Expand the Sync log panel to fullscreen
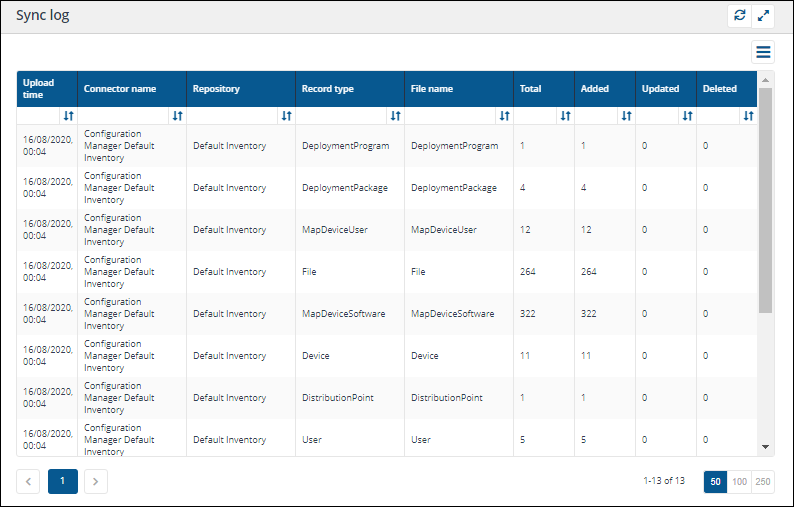 tap(764, 16)
